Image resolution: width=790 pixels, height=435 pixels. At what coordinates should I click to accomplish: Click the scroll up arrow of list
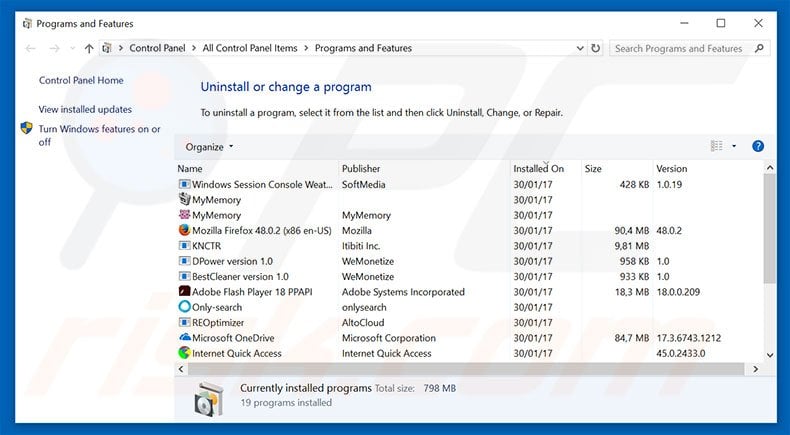coord(769,168)
